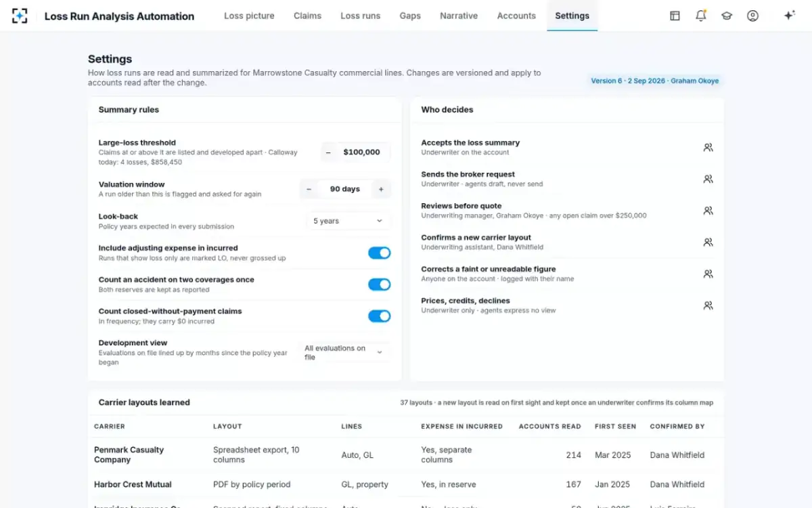
Task: Open the Gaps tab
Action: [x=410, y=16]
